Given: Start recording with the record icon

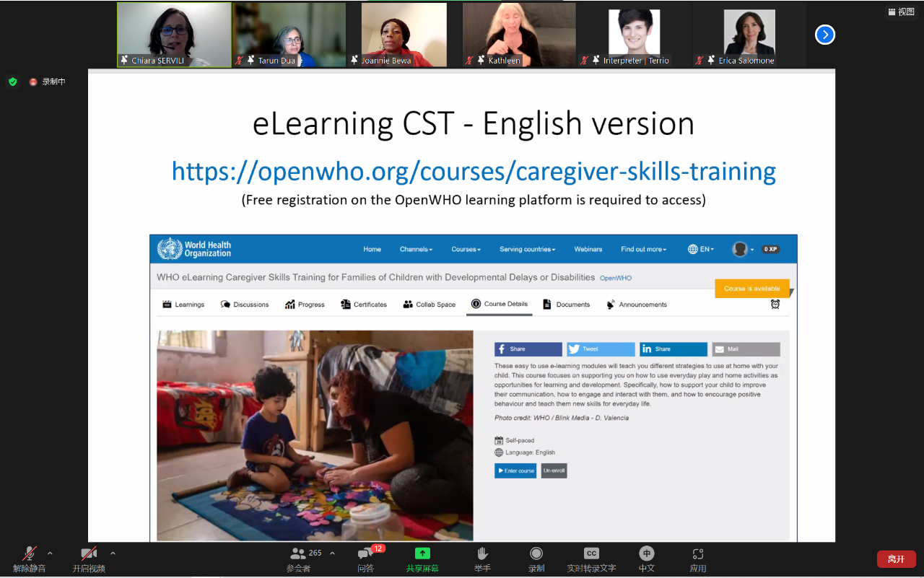Looking at the screenshot, I should [536, 553].
